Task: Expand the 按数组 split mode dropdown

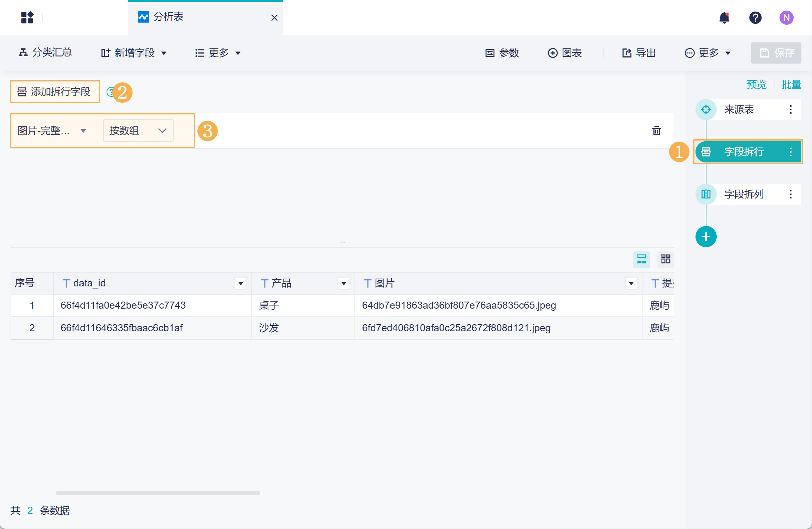Action: [138, 131]
